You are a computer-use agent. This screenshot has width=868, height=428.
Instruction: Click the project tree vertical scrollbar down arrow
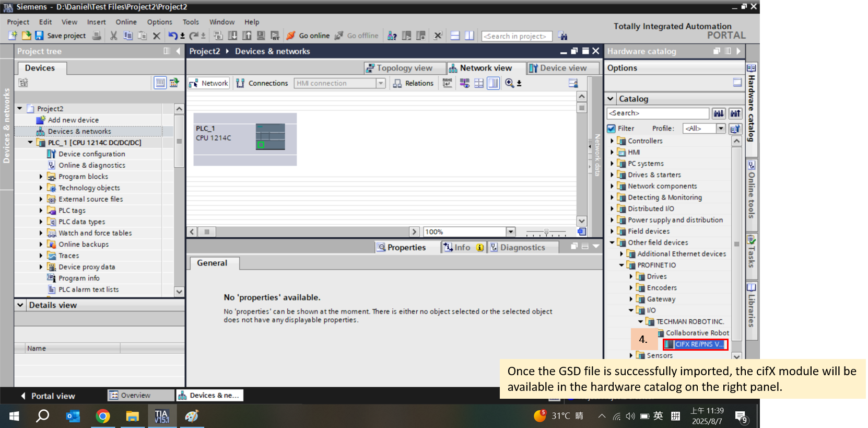click(x=179, y=292)
